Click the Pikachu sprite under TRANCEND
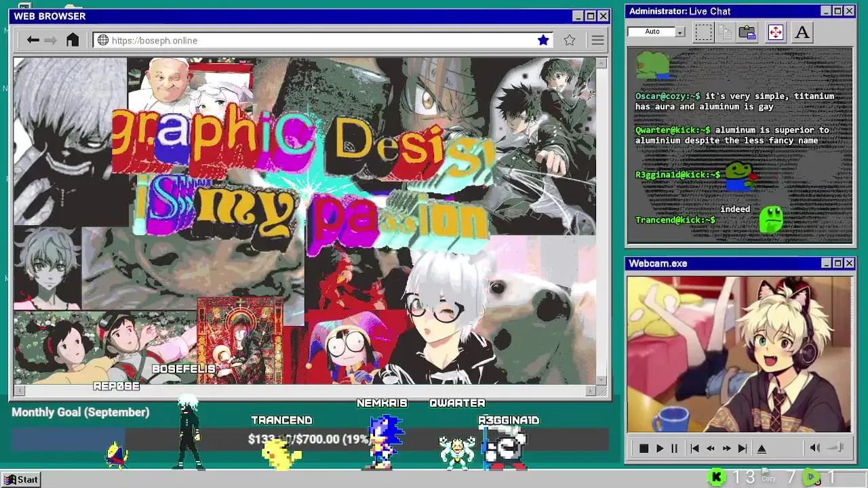Viewport: 868px width, 488px height. [281, 453]
